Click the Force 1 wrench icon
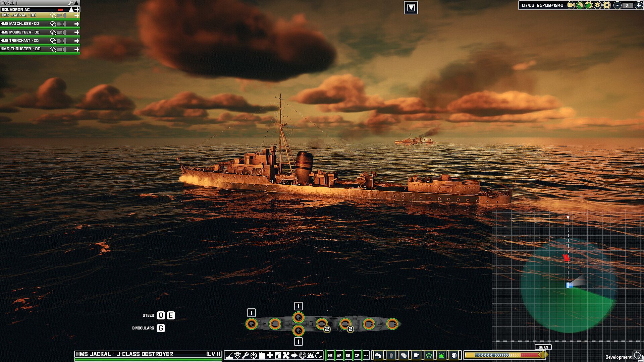This screenshot has width=644, height=362. click(70, 3)
